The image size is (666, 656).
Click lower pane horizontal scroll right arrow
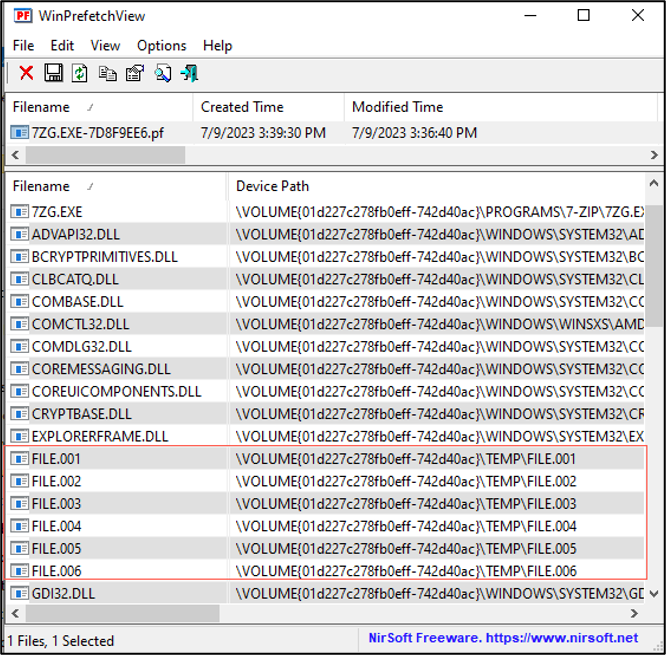634,614
